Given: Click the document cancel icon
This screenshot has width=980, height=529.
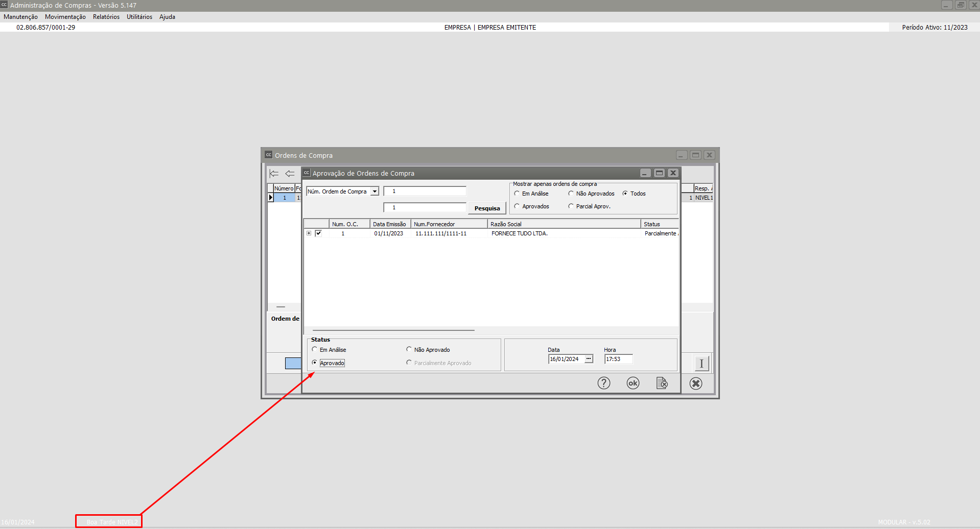Looking at the screenshot, I should [x=662, y=383].
